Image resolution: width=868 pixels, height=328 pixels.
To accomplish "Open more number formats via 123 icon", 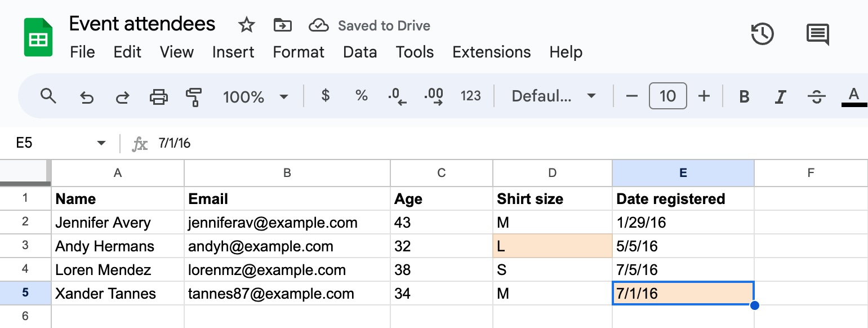I will pos(470,96).
